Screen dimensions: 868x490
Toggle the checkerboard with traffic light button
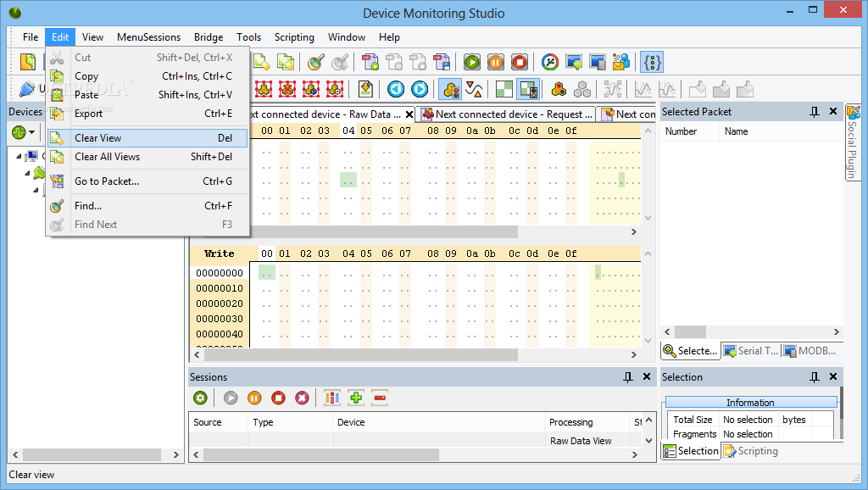coord(528,88)
